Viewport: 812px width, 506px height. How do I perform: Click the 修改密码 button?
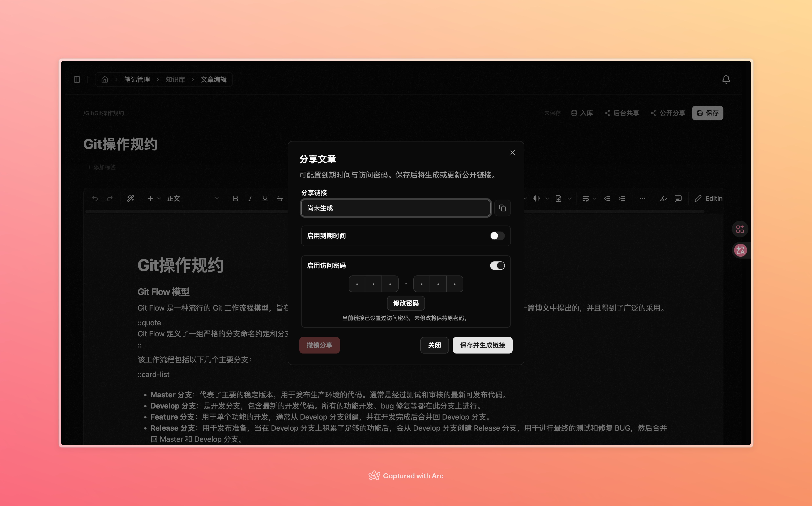tap(406, 303)
